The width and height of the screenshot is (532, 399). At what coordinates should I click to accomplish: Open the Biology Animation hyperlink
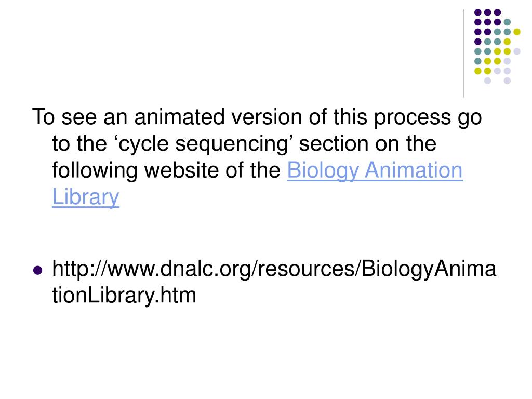[375, 170]
